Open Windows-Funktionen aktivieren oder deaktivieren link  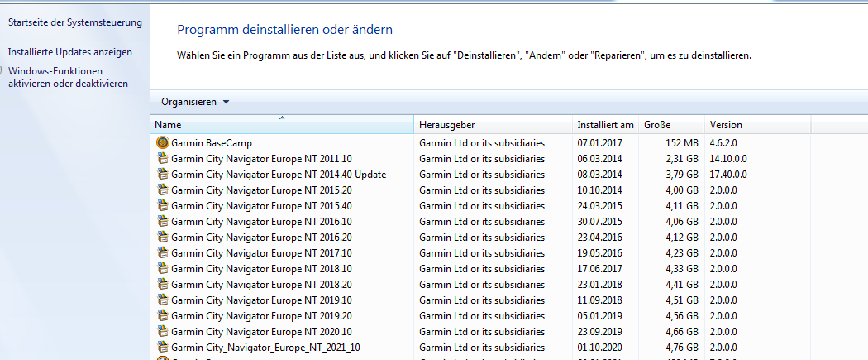click(68, 77)
